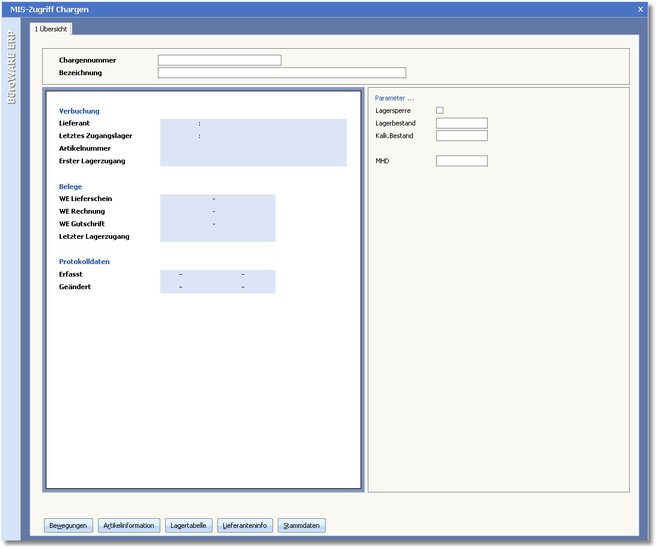The image size is (657, 549).
Task: Click the WE Lieferschein value field
Action: [x=217, y=199]
